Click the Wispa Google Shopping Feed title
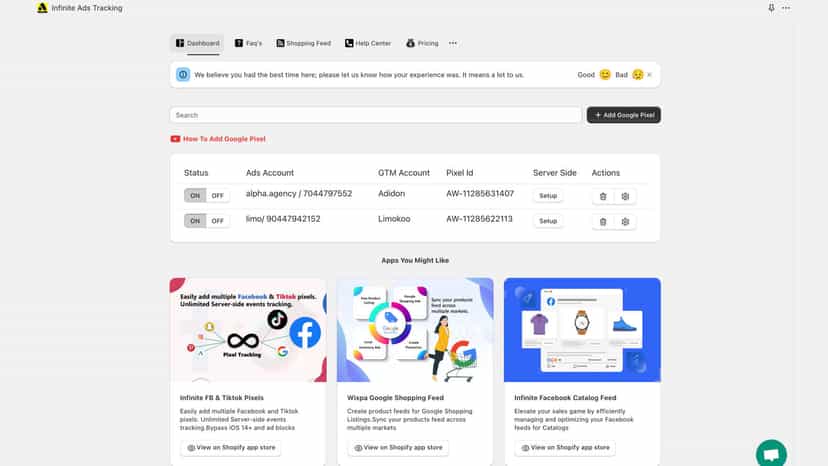 click(396, 398)
